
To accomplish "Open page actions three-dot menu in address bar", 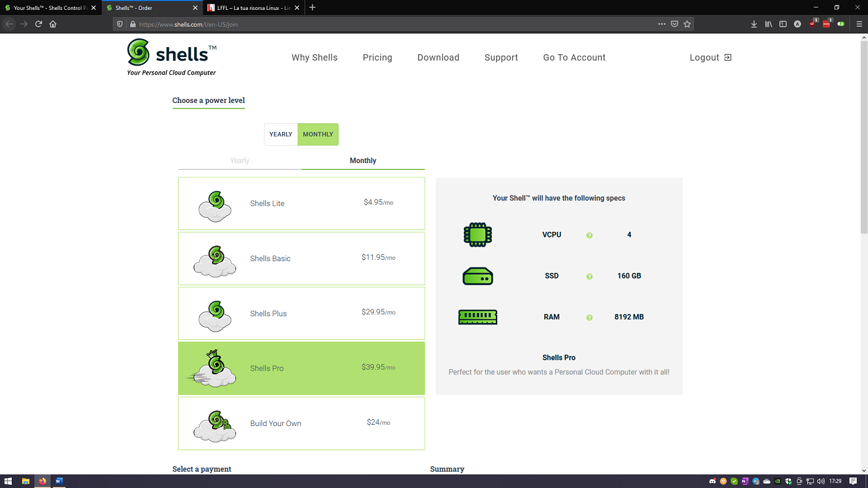I will point(662,24).
